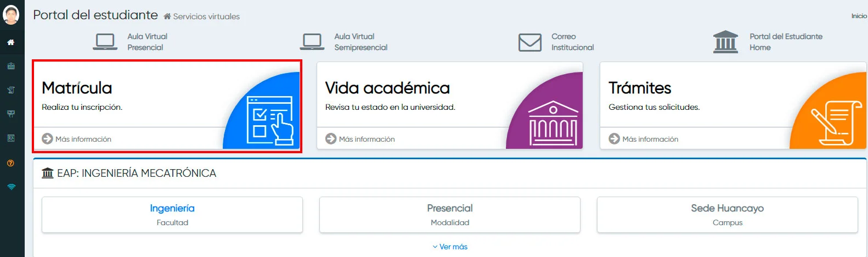Screen dimensions: 868x257
Task: Click the user profile avatar
Action: (11, 15)
